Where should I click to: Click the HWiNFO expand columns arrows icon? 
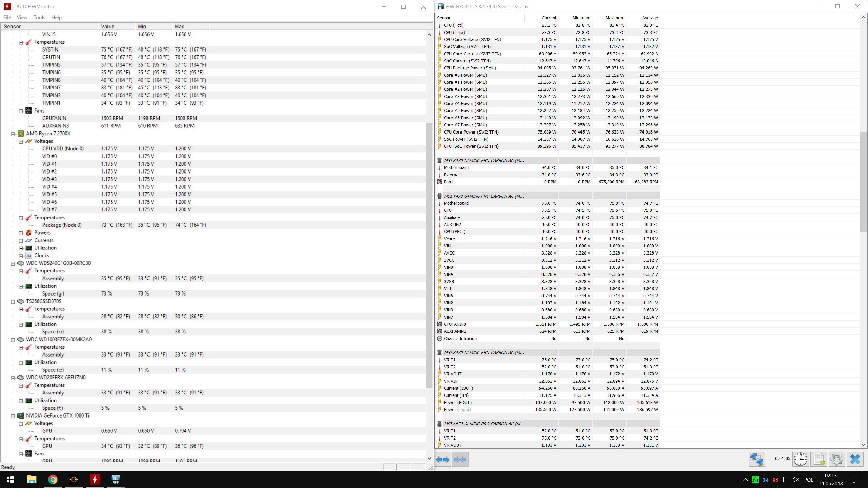[443, 460]
